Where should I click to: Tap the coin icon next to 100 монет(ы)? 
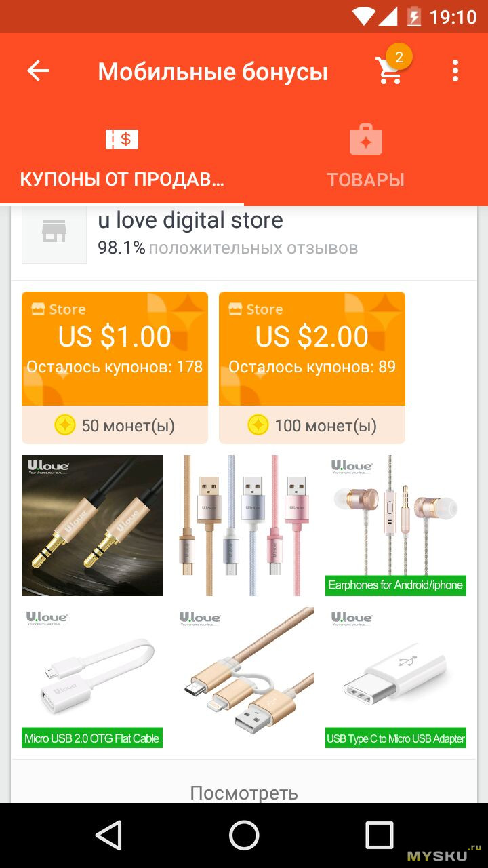[x=258, y=425]
